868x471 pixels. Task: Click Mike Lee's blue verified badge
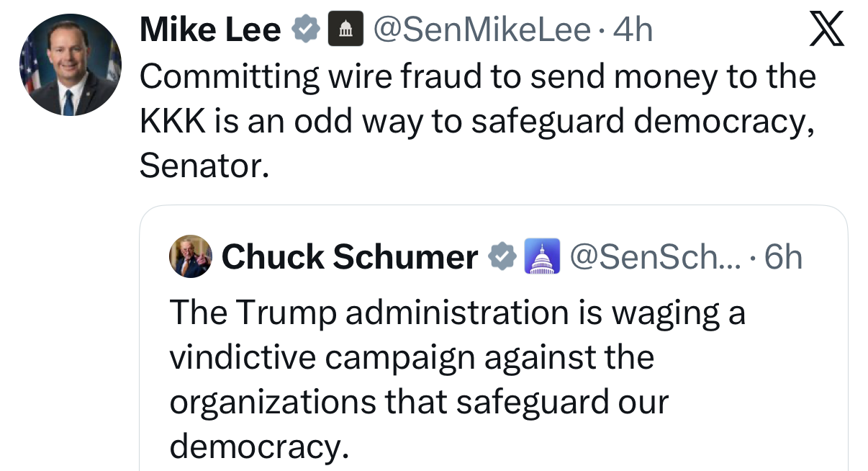(306, 30)
